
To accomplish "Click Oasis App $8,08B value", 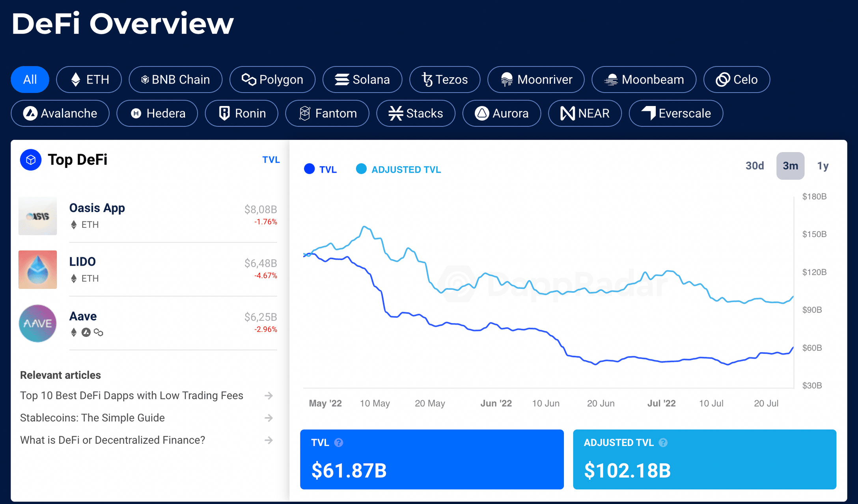I will click(261, 209).
